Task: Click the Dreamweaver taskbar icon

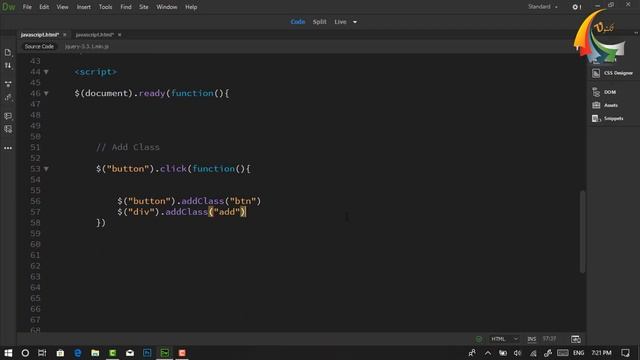Action: coord(164,353)
